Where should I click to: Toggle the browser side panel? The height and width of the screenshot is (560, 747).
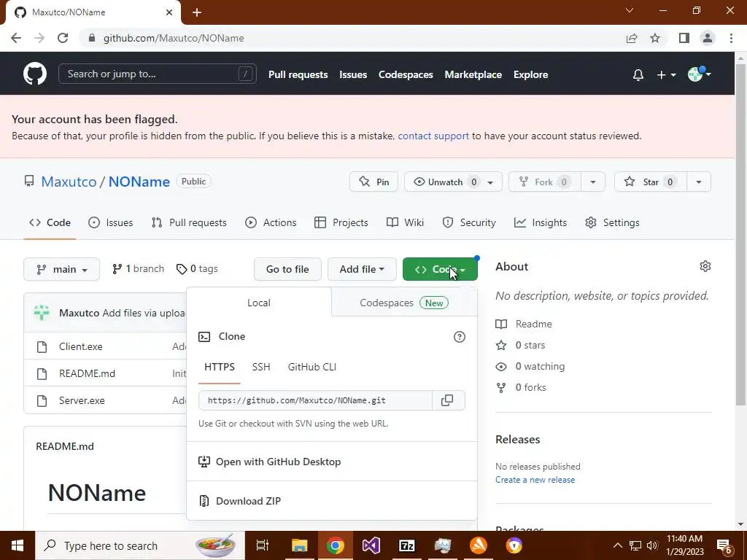[684, 38]
